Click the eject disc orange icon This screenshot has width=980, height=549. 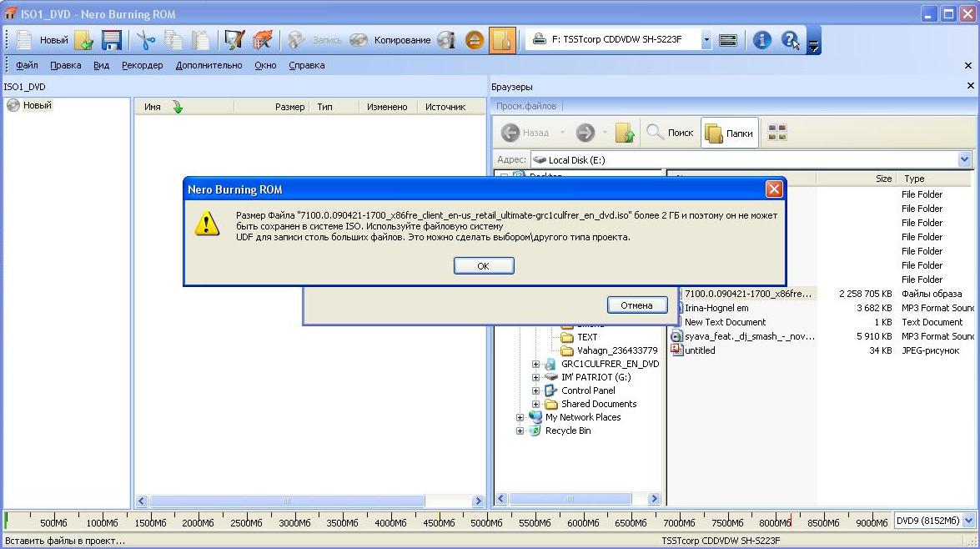475,40
